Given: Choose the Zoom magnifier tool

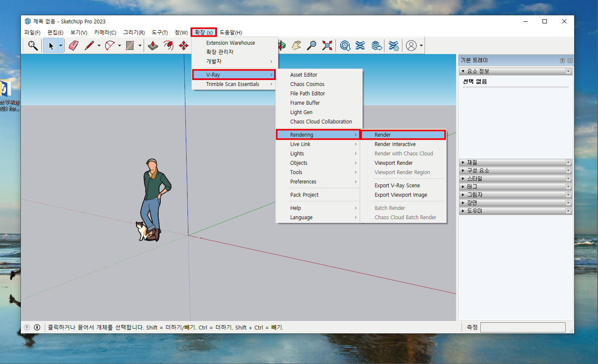Looking at the screenshot, I should [312, 46].
